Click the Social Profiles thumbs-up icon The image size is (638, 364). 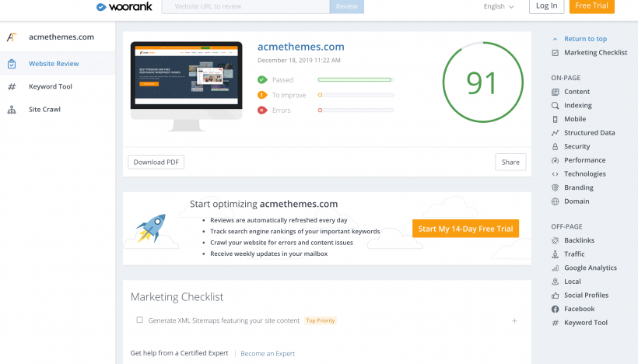(555, 296)
